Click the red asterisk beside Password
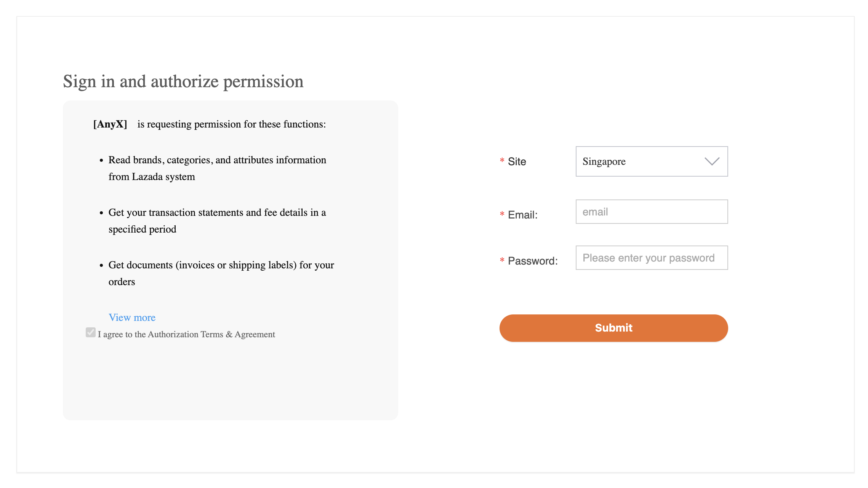 (502, 260)
